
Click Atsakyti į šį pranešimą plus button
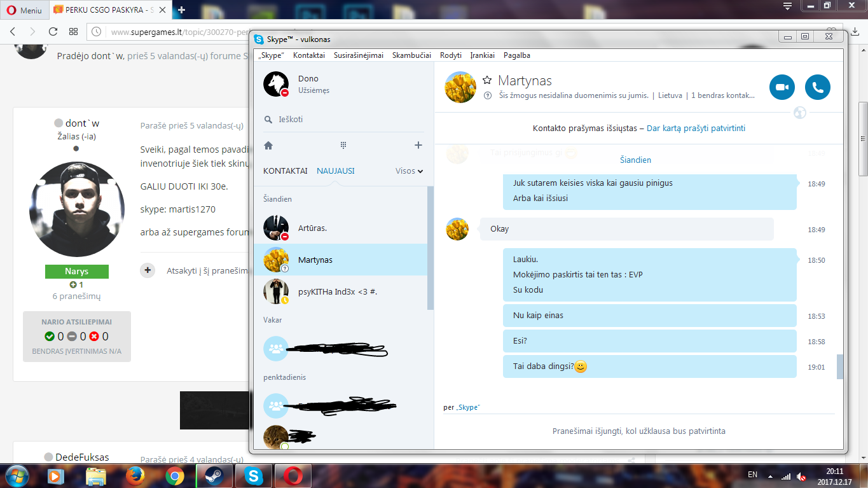[x=148, y=270]
